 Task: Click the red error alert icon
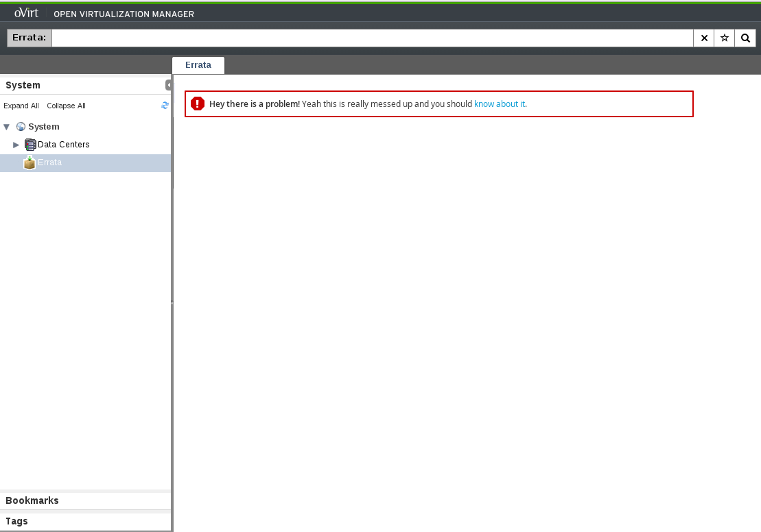198,104
